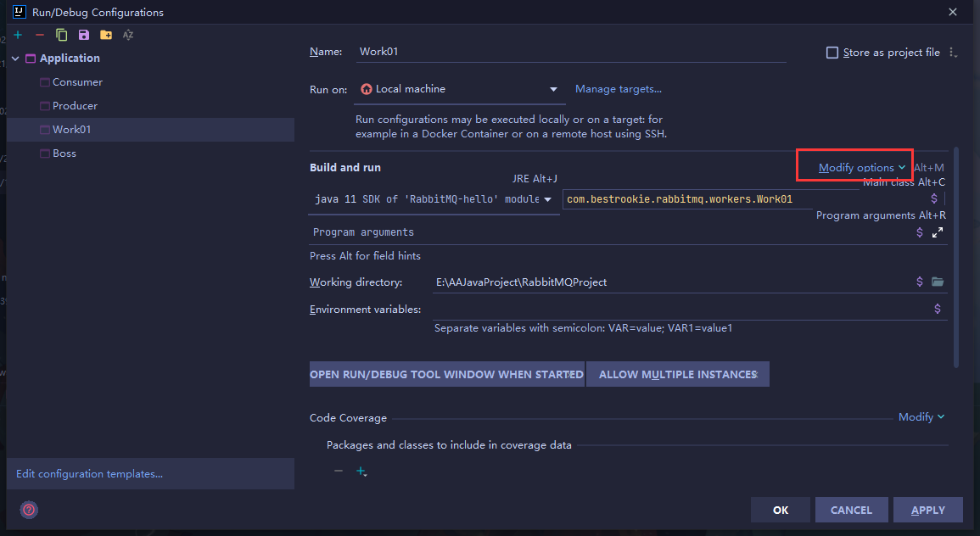Image resolution: width=980 pixels, height=536 pixels.
Task: Click the Local machine home icon
Action: 367,89
